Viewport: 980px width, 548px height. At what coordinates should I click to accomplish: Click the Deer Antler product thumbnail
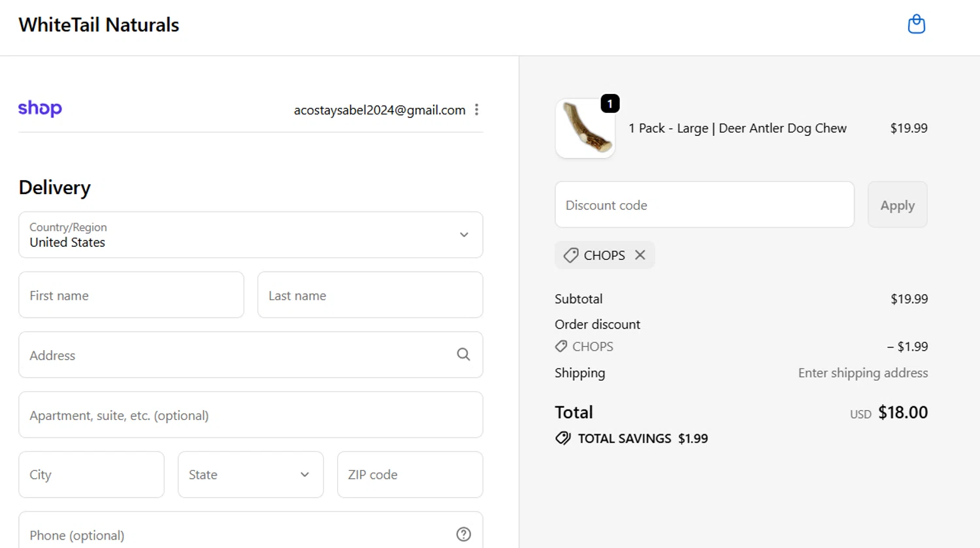pos(585,128)
